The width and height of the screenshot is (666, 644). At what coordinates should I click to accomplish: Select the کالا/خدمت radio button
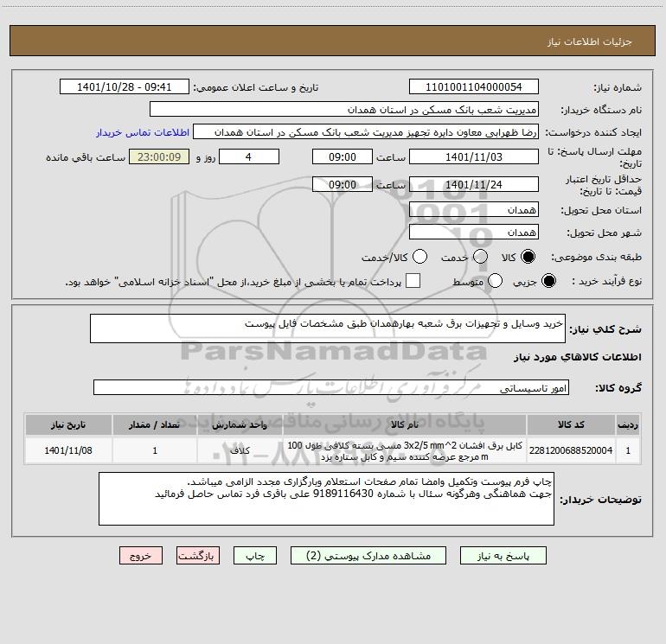419,257
